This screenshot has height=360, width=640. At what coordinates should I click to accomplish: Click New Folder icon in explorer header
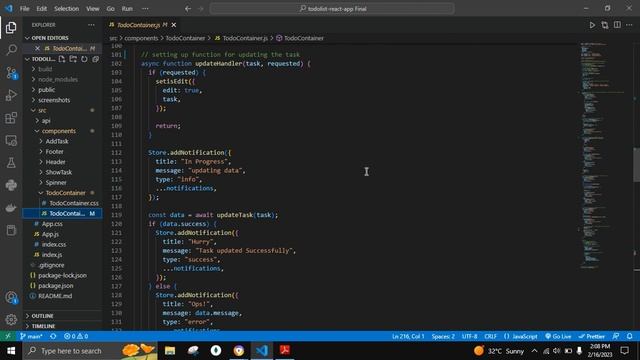pos(73,59)
